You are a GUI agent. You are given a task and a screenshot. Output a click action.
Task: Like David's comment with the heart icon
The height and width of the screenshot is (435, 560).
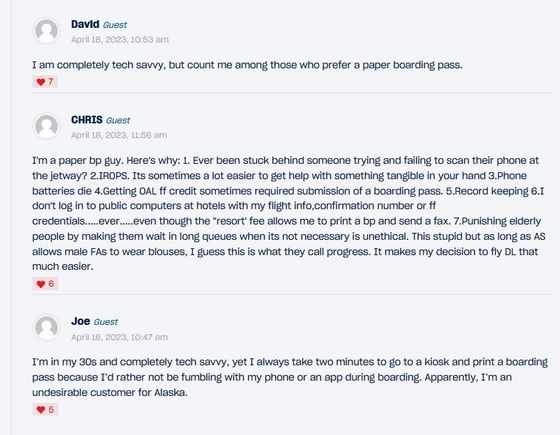tap(41, 82)
